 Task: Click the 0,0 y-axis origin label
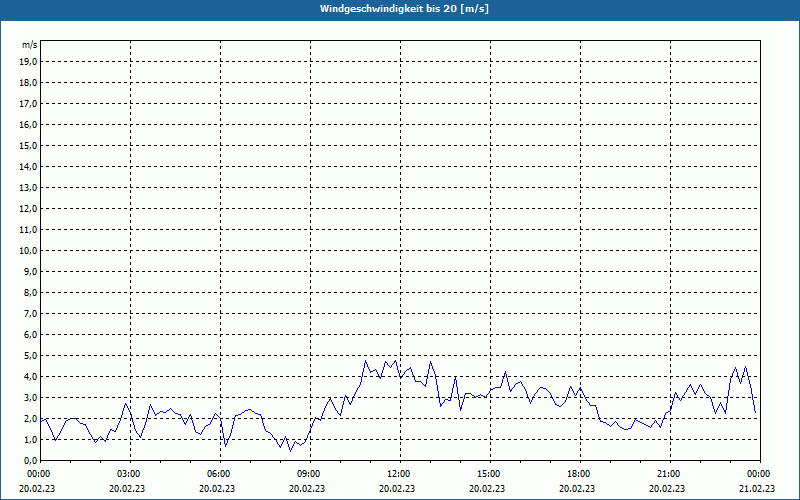pyautogui.click(x=30, y=460)
